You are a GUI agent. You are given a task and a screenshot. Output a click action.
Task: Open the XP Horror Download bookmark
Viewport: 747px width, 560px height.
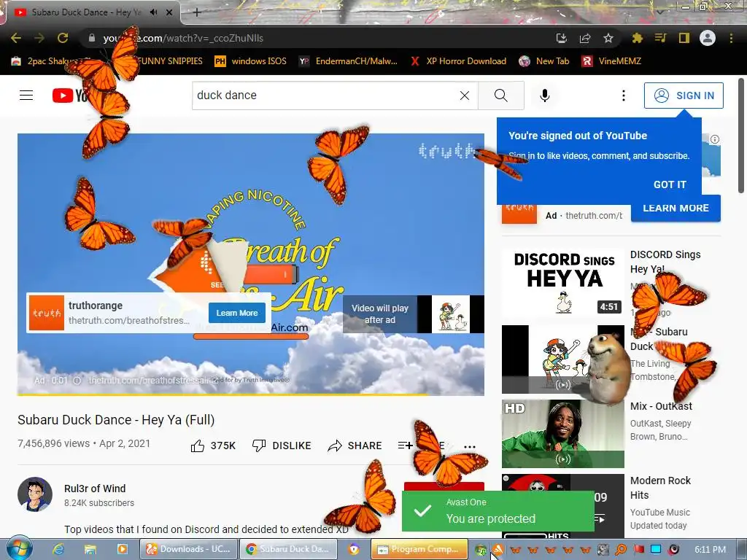coord(458,61)
